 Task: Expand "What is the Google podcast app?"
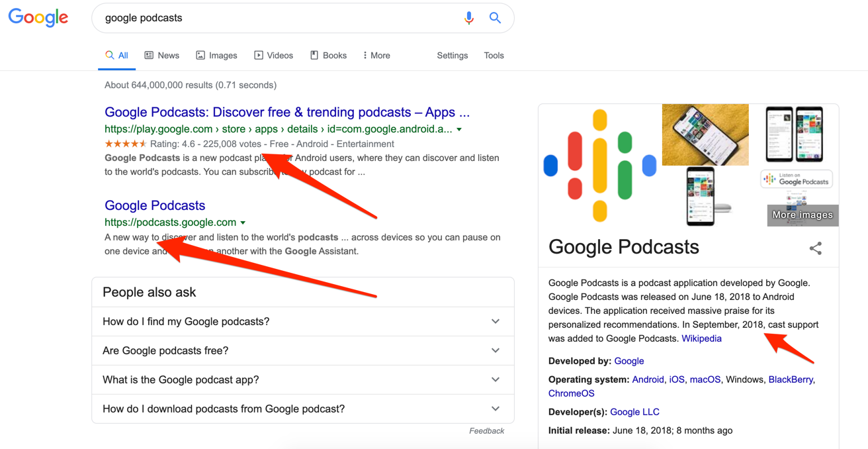pos(303,379)
